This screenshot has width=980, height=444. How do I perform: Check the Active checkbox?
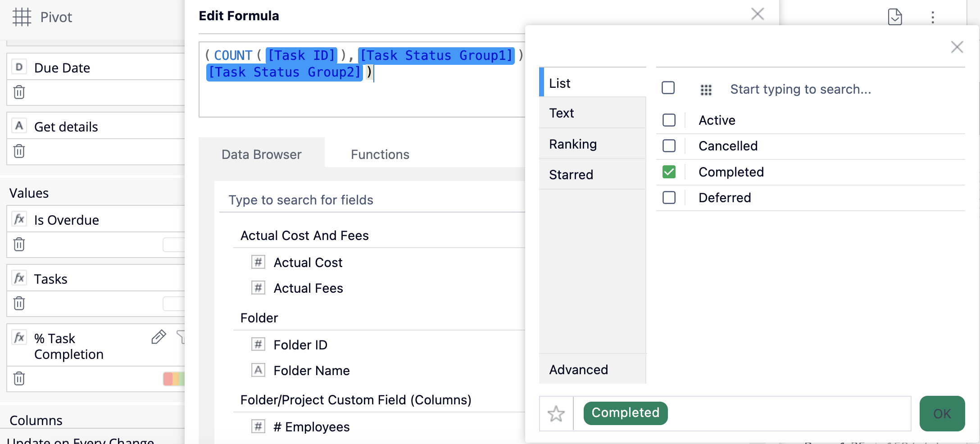tap(669, 120)
